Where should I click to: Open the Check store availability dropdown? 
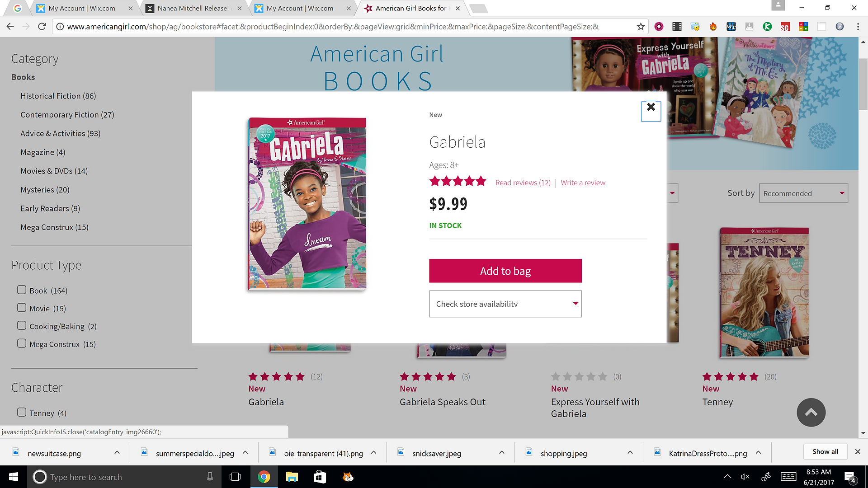(505, 304)
